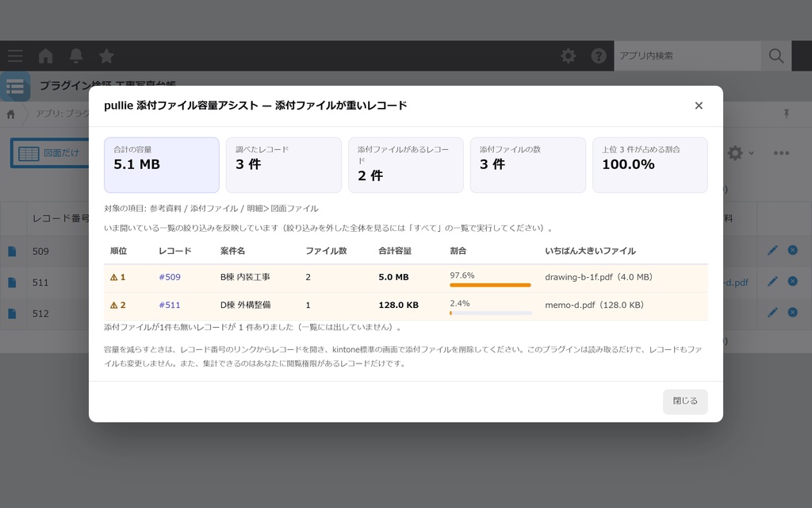Viewport: 812px width, 508px height.
Task: Edit record 509 with pencil icon
Action: pyautogui.click(x=772, y=250)
